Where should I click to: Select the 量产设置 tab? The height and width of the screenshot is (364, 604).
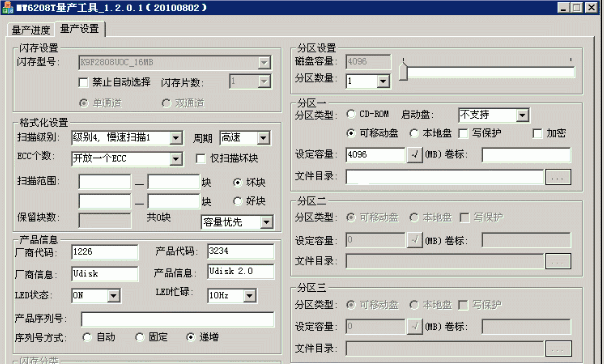(80, 29)
